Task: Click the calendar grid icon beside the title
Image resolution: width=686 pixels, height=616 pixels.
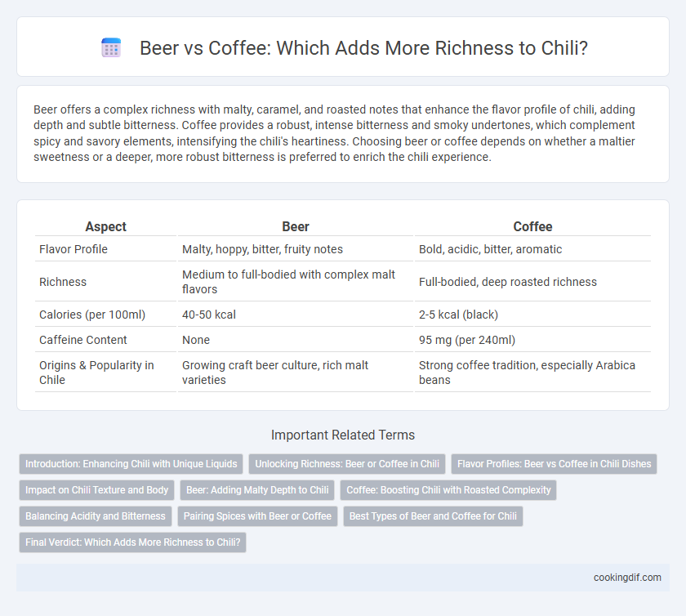Action: pos(111,47)
